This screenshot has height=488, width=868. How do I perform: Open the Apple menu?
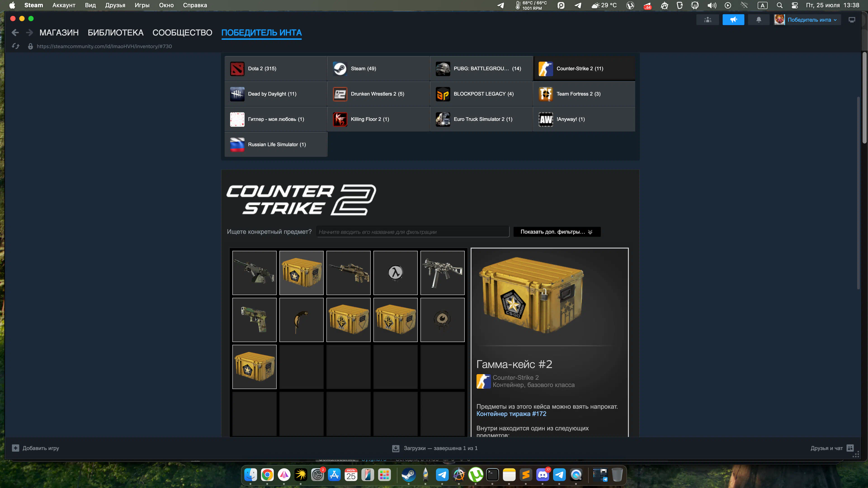click(12, 5)
